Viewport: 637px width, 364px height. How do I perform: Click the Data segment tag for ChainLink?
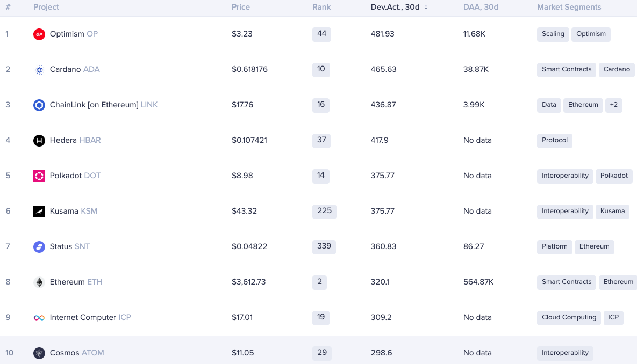[549, 105]
